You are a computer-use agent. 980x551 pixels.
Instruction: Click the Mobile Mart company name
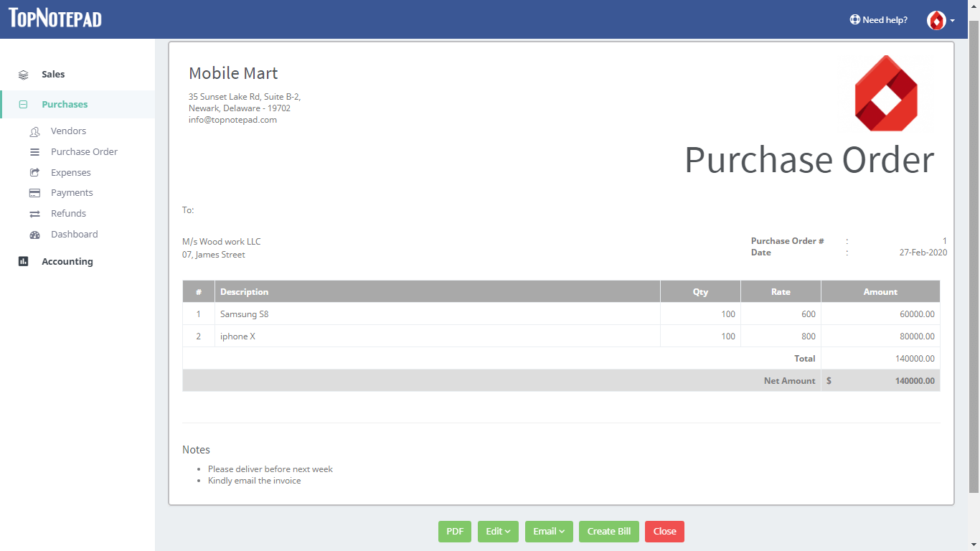(x=233, y=73)
